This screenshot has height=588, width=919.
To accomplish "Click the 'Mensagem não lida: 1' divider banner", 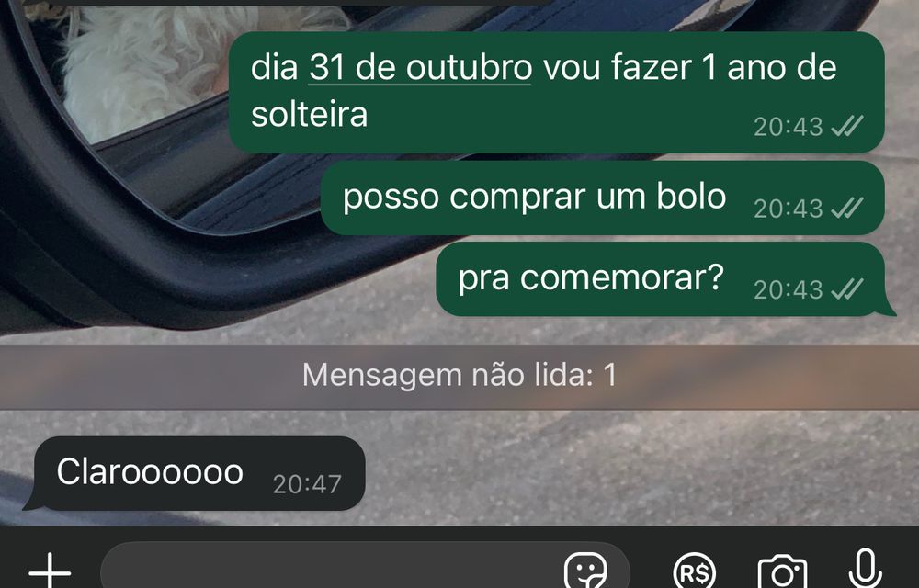I will click(459, 378).
